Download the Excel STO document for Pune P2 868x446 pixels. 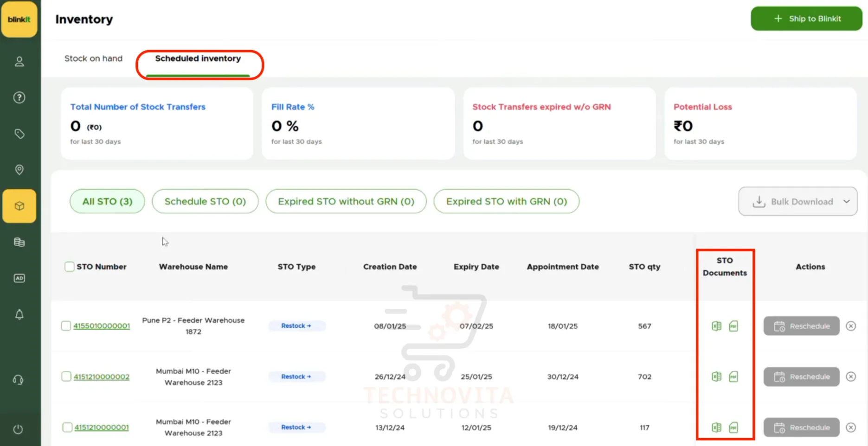717,326
